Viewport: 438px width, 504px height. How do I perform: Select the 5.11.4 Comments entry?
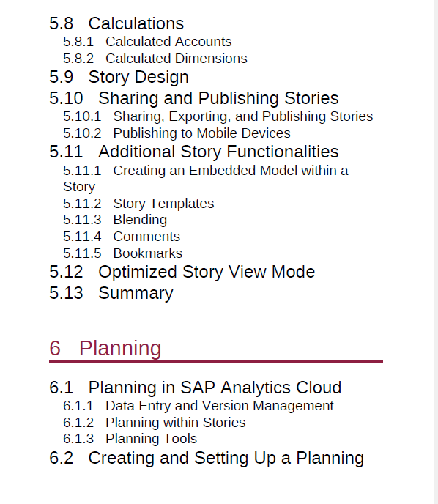122,237
